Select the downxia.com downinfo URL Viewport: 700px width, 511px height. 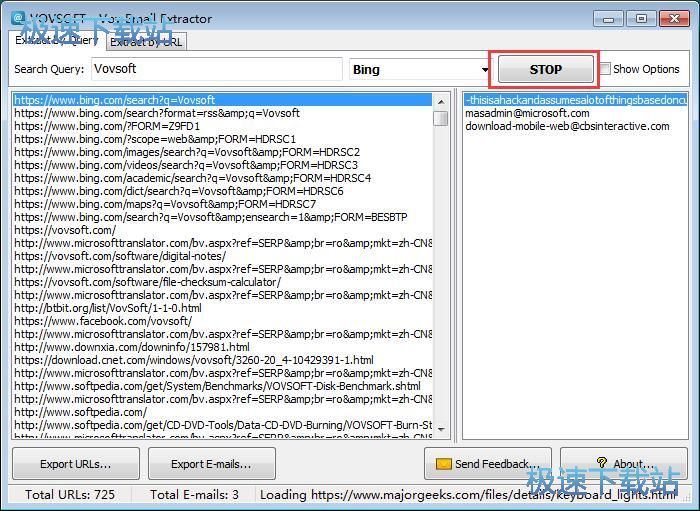pyautogui.click(x=222, y=347)
